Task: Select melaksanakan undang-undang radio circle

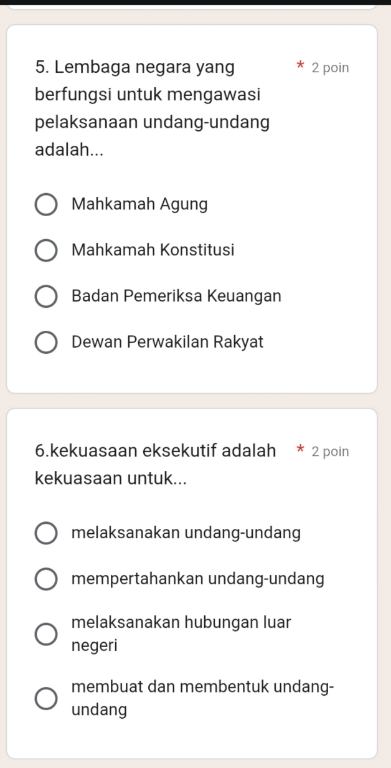Action: tap(46, 533)
